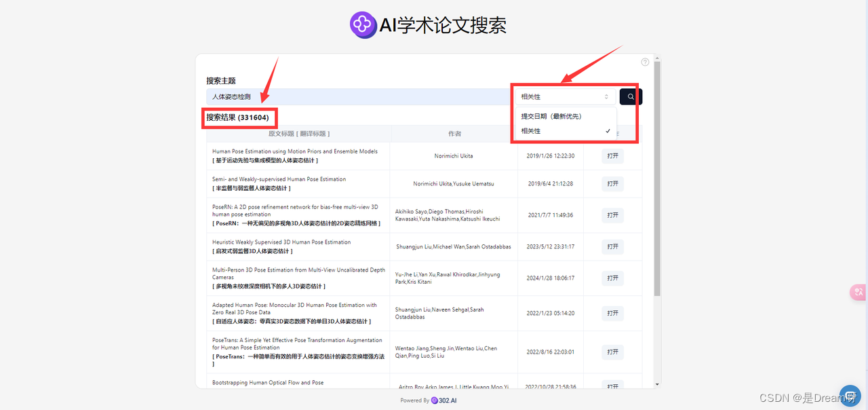Click author cell Norimichi Ukita,Yusuke Uematsu
Screen dimensions: 868x410
coord(454,184)
